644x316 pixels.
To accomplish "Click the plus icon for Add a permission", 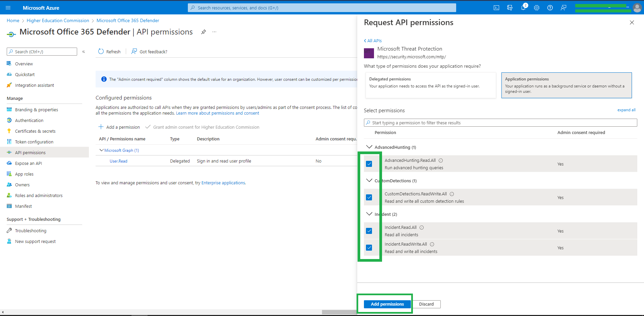I will tap(101, 127).
